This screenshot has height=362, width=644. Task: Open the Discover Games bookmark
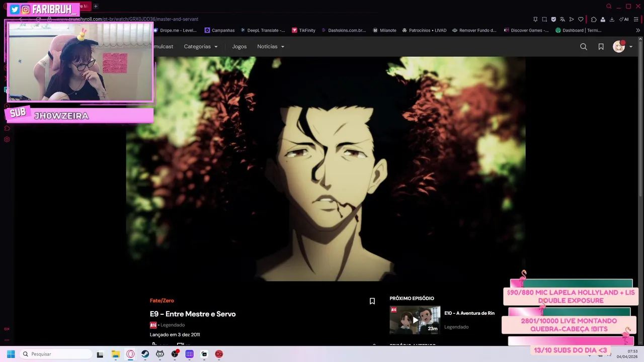(526, 30)
